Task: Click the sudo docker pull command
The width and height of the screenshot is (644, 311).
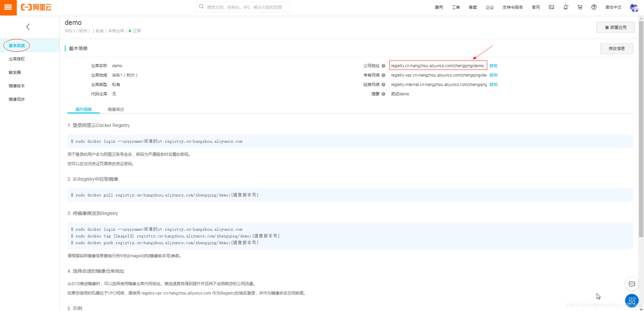Action: coord(165,195)
